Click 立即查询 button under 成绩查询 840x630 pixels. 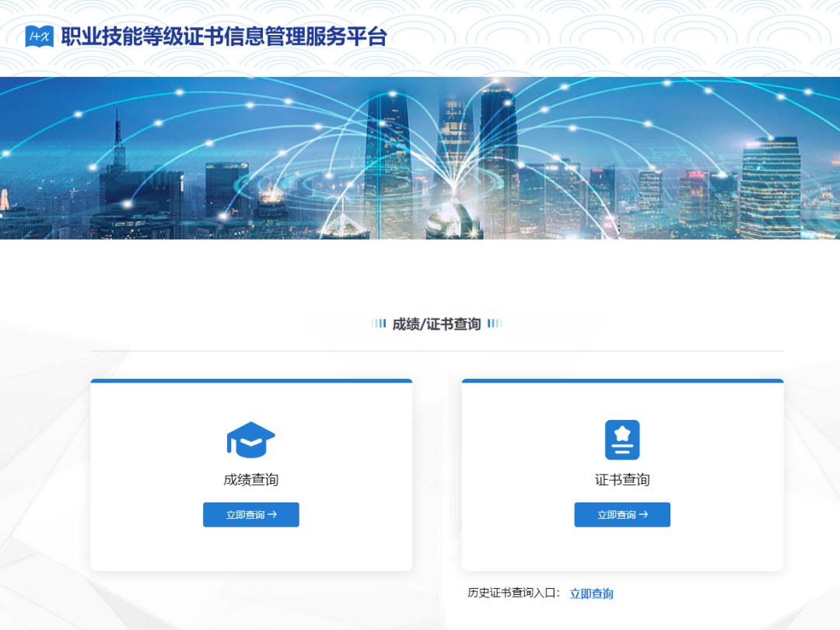[x=250, y=515]
